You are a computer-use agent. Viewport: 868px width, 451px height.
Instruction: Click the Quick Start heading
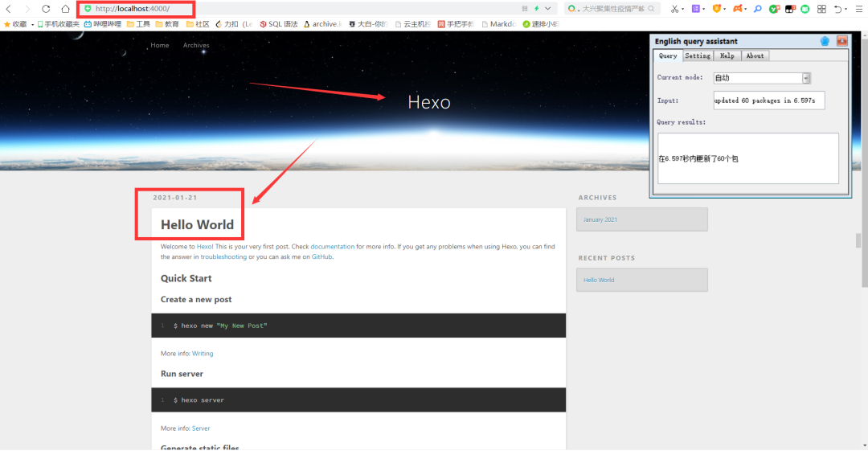click(x=186, y=278)
